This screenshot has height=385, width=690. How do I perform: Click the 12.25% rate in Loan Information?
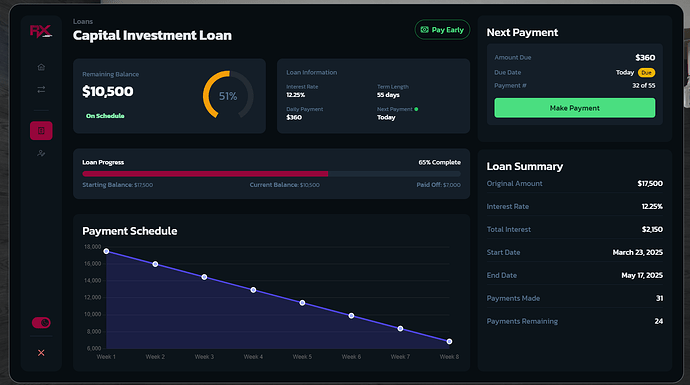coord(296,95)
